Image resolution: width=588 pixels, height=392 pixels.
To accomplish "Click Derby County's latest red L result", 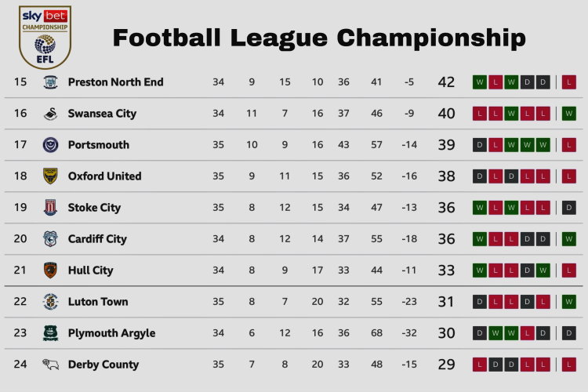I will 569,365.
